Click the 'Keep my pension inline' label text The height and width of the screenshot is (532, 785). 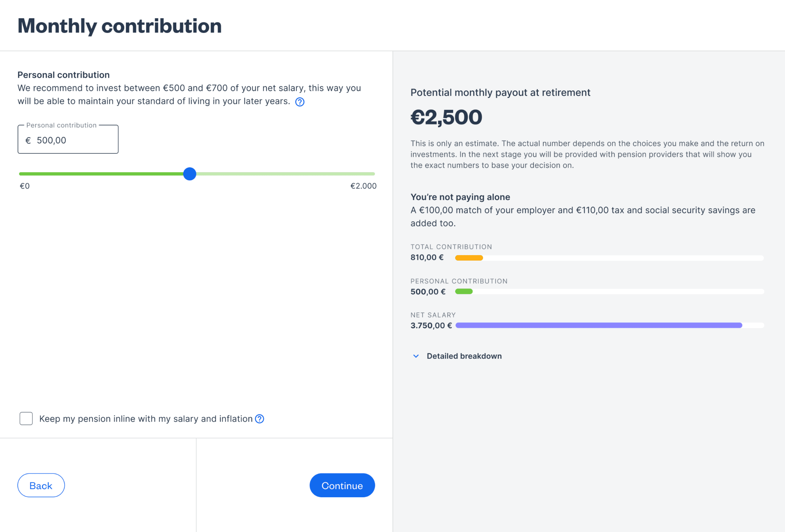coord(146,419)
